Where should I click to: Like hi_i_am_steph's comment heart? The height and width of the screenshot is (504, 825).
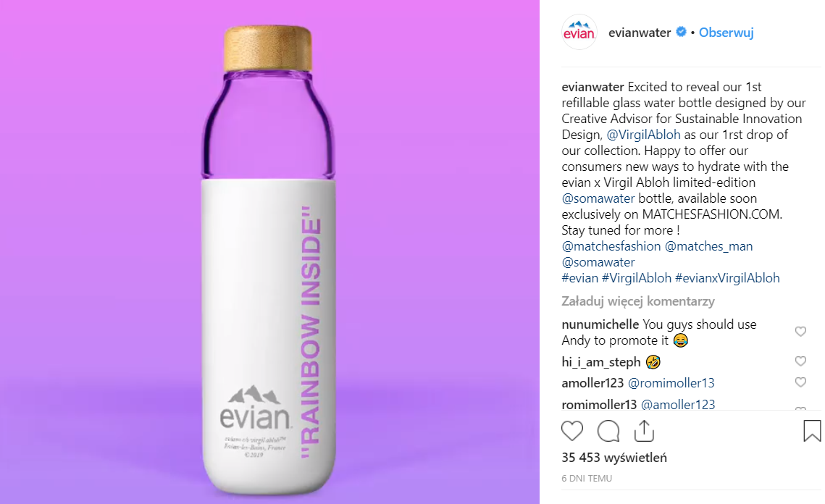(x=800, y=361)
